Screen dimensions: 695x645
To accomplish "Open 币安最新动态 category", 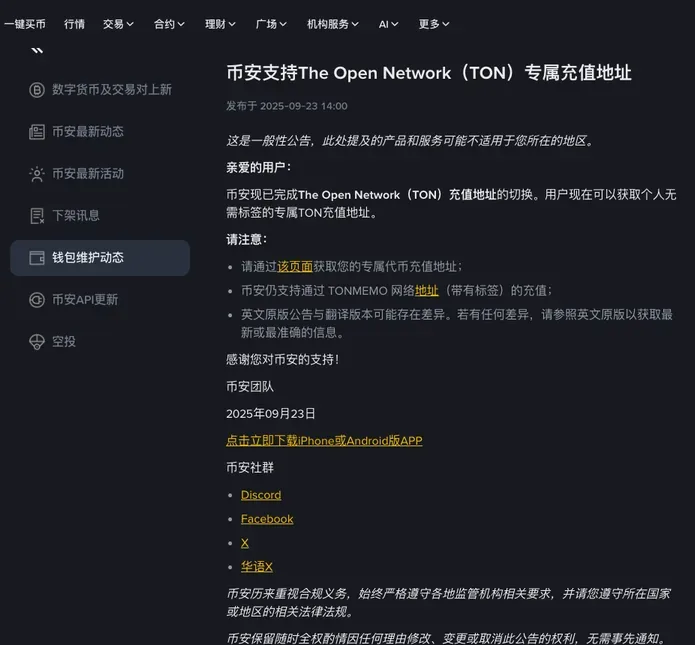I will (100, 132).
